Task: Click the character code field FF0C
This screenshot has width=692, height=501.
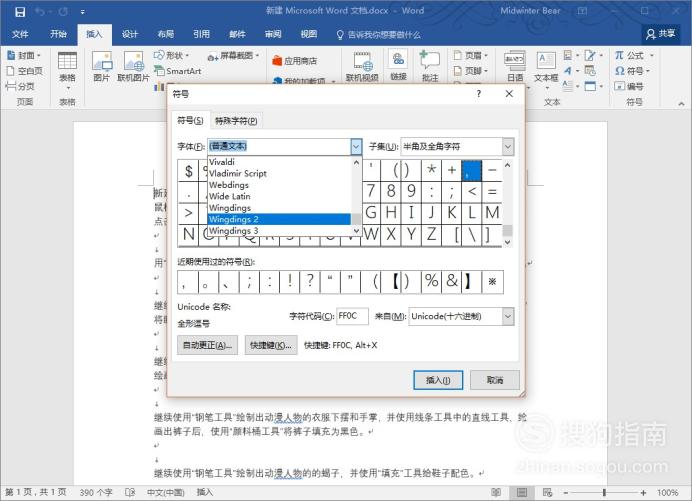Action: (x=352, y=316)
